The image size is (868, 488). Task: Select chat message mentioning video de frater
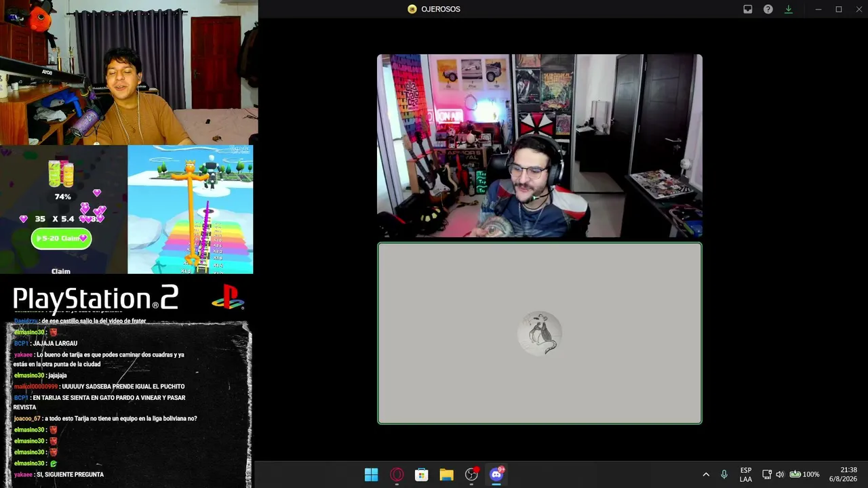point(80,321)
